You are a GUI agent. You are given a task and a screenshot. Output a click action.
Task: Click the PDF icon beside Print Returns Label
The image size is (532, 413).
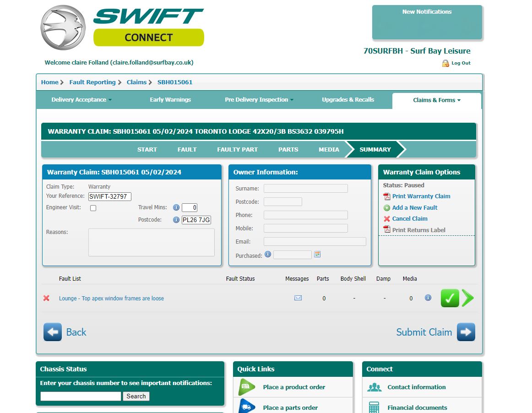(387, 229)
